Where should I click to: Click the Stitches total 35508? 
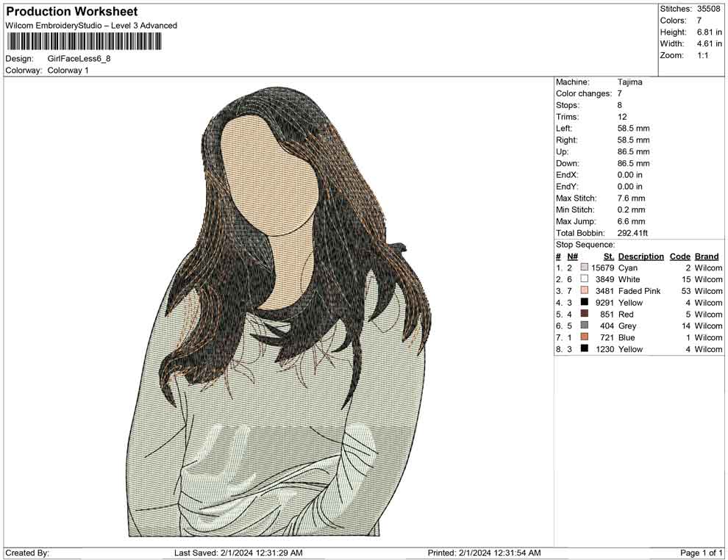(x=710, y=9)
